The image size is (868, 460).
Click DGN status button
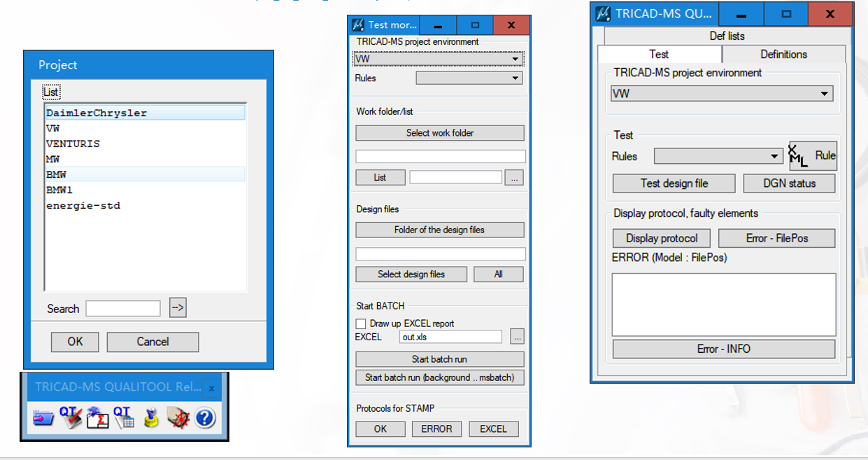[789, 183]
